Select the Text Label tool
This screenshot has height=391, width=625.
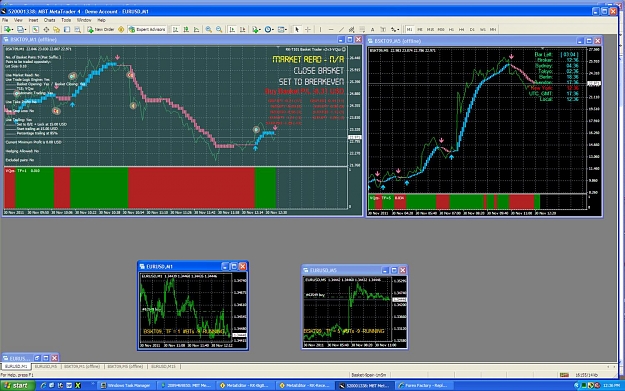click(383, 29)
